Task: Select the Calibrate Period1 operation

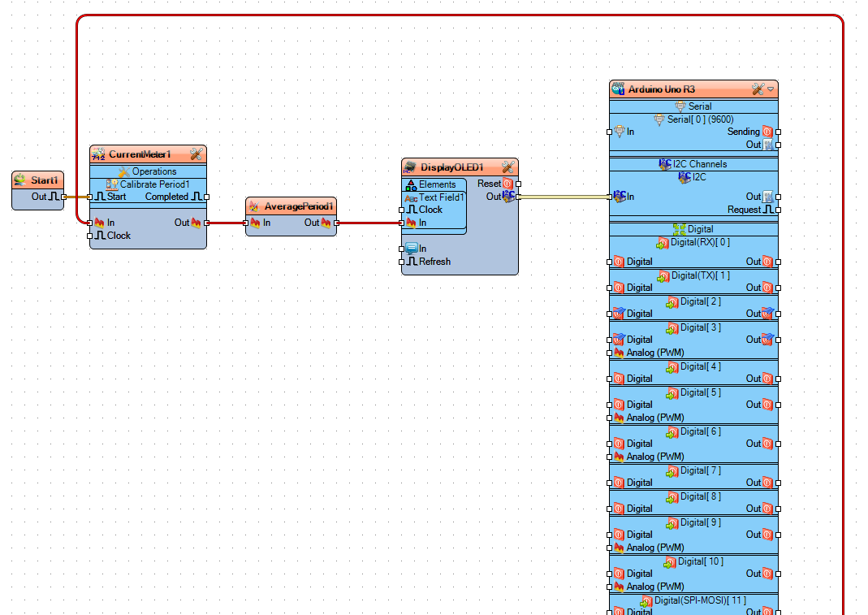Action: 148,184
